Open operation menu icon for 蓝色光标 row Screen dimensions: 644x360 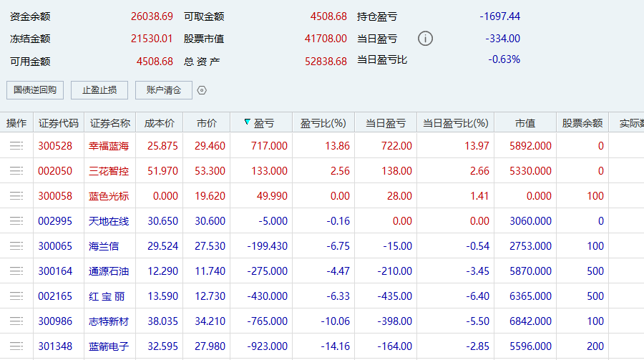tap(16, 196)
